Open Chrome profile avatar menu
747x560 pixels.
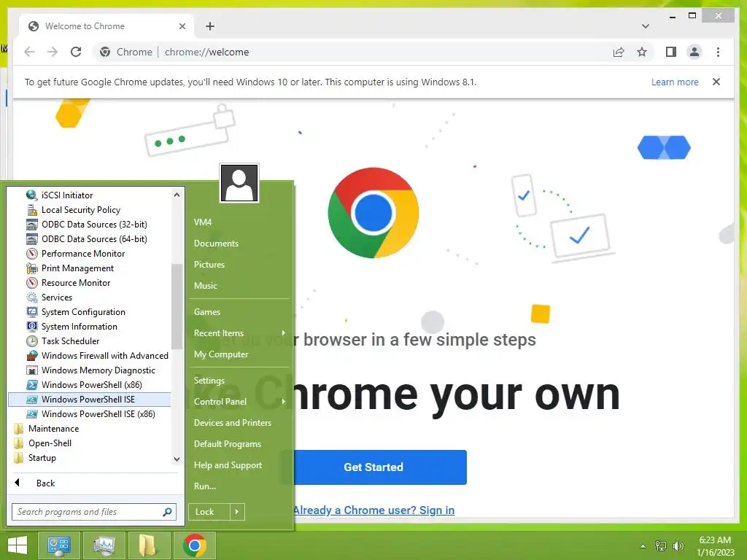(x=694, y=52)
